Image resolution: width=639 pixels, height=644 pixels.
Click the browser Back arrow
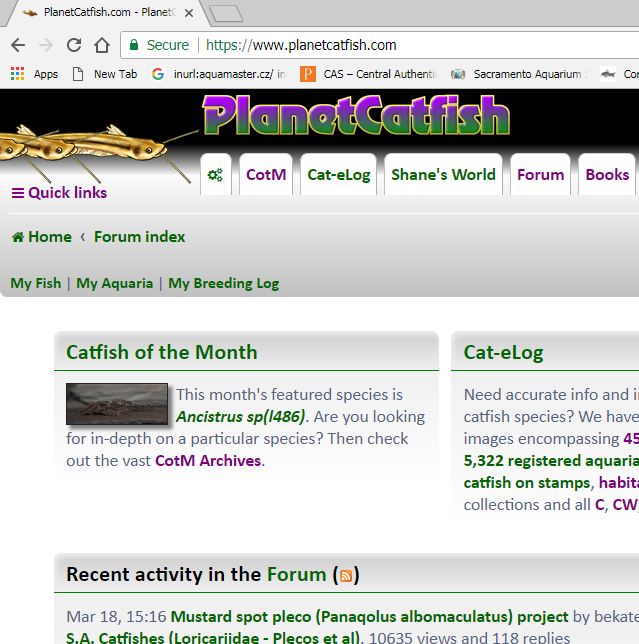18,45
